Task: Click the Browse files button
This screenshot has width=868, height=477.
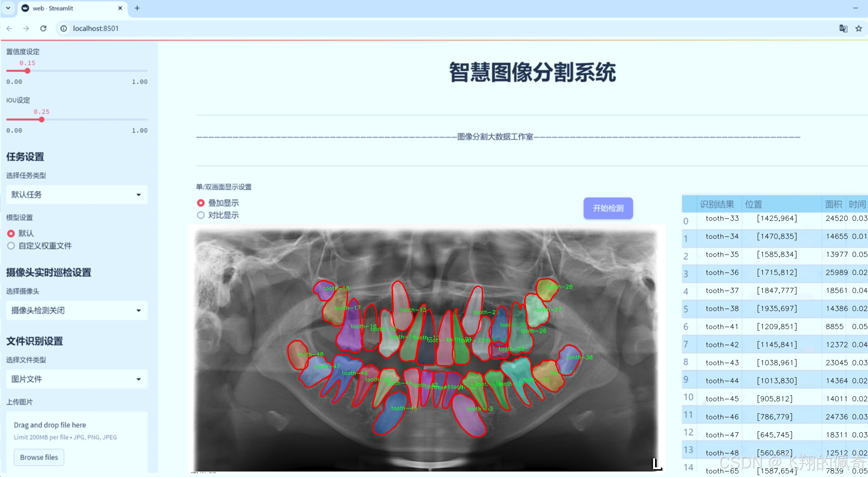Action: tap(39, 457)
